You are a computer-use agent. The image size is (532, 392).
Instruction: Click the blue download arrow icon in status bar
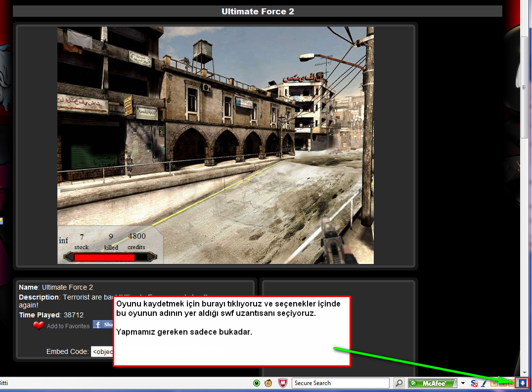pyautogui.click(x=523, y=383)
